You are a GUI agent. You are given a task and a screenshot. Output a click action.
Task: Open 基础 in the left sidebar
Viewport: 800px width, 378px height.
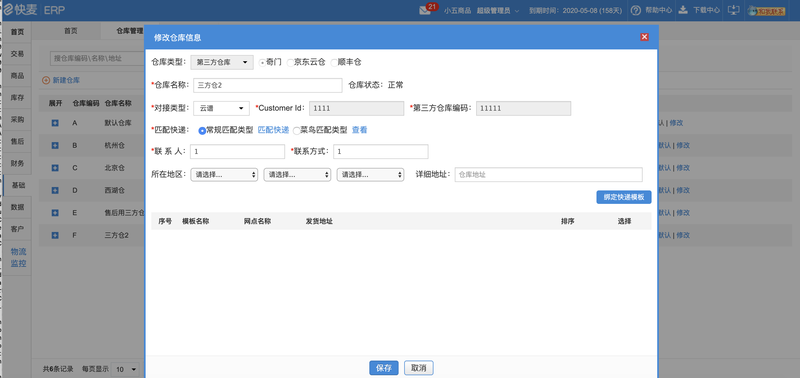17,185
